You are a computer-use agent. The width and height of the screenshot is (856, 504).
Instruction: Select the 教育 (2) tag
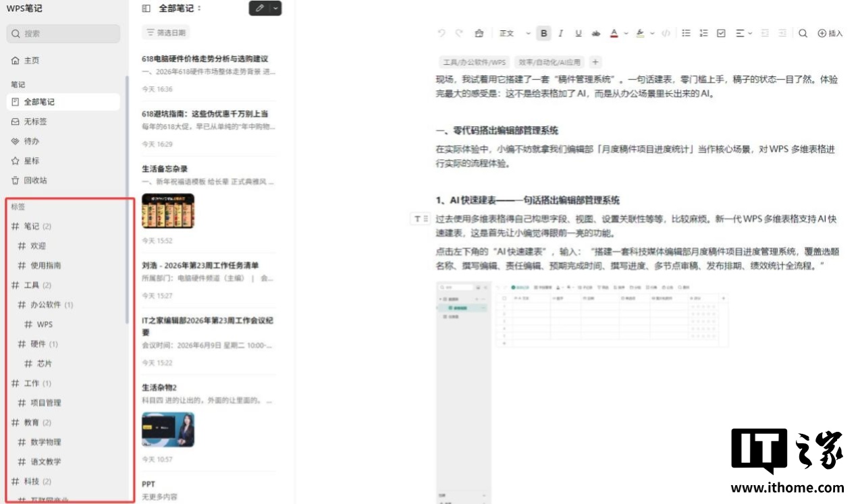(31, 422)
